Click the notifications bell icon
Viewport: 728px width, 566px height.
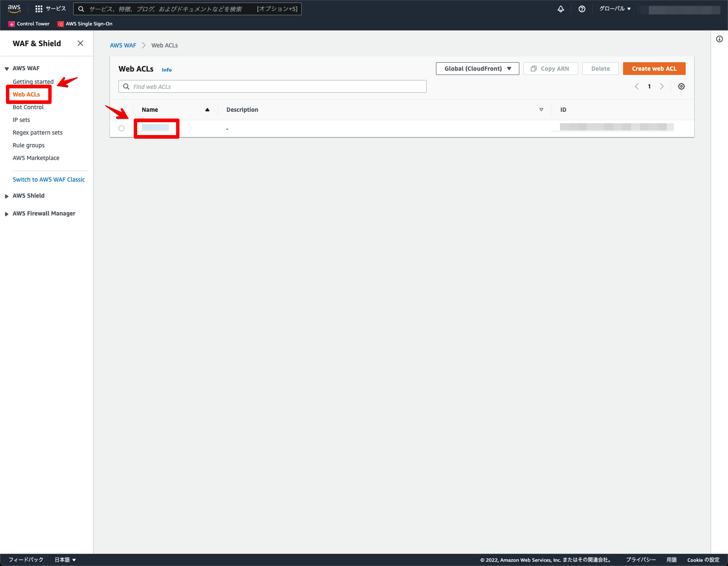[561, 9]
